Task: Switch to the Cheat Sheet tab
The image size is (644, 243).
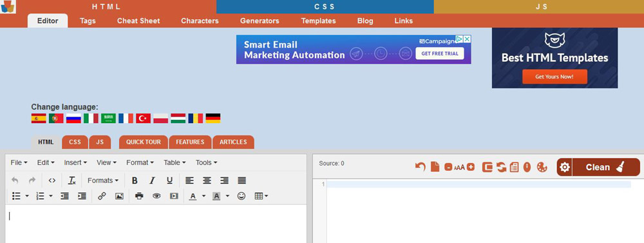Action: pyautogui.click(x=138, y=21)
